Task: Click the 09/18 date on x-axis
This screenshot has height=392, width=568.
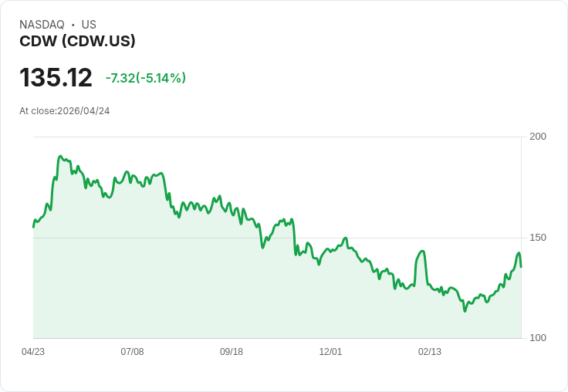Action: pos(232,352)
